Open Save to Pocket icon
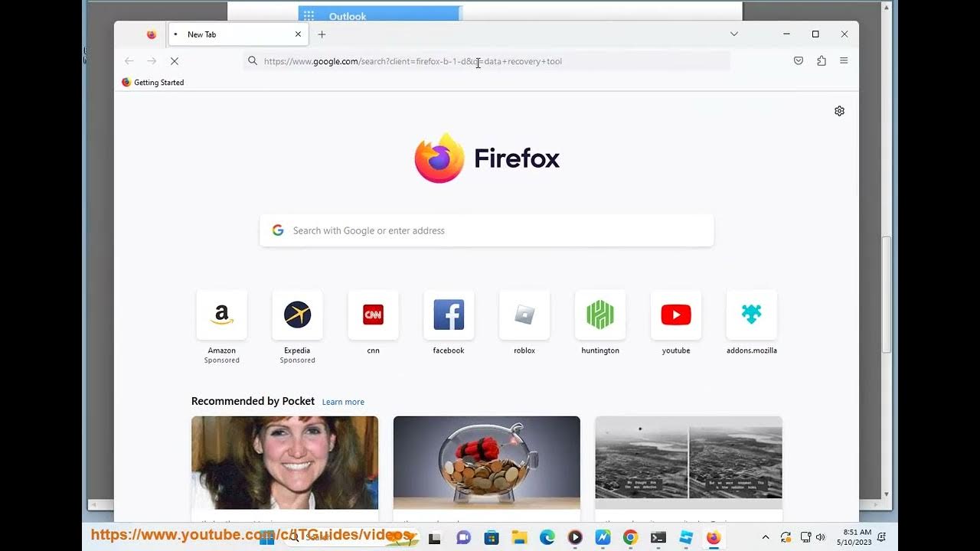Viewport: 980px width, 551px height. click(799, 61)
